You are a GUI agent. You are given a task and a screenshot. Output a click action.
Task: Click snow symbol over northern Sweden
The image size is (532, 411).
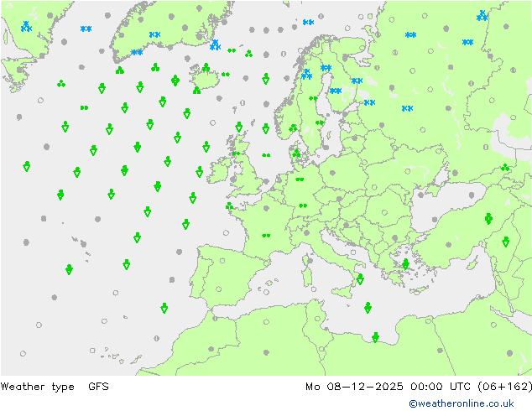click(326, 68)
